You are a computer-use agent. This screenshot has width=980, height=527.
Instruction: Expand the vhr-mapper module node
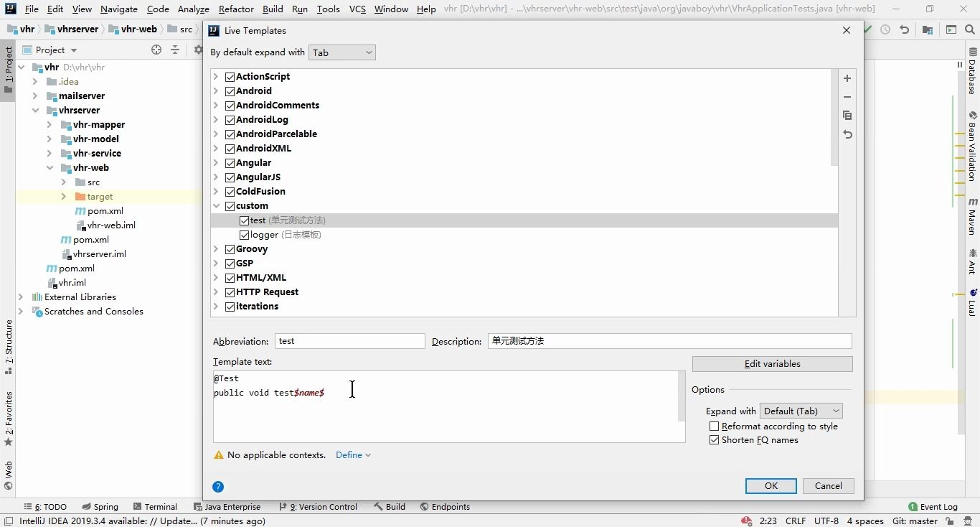[x=50, y=124]
